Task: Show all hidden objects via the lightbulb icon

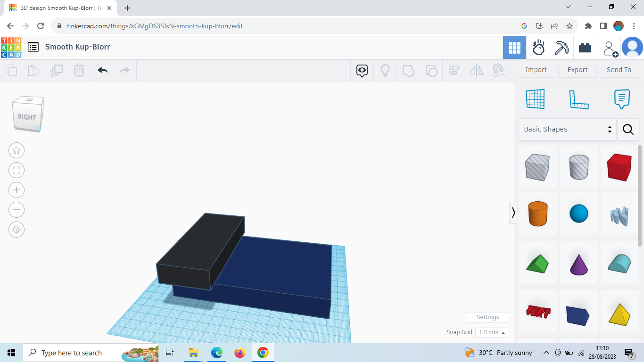Action: click(385, 70)
